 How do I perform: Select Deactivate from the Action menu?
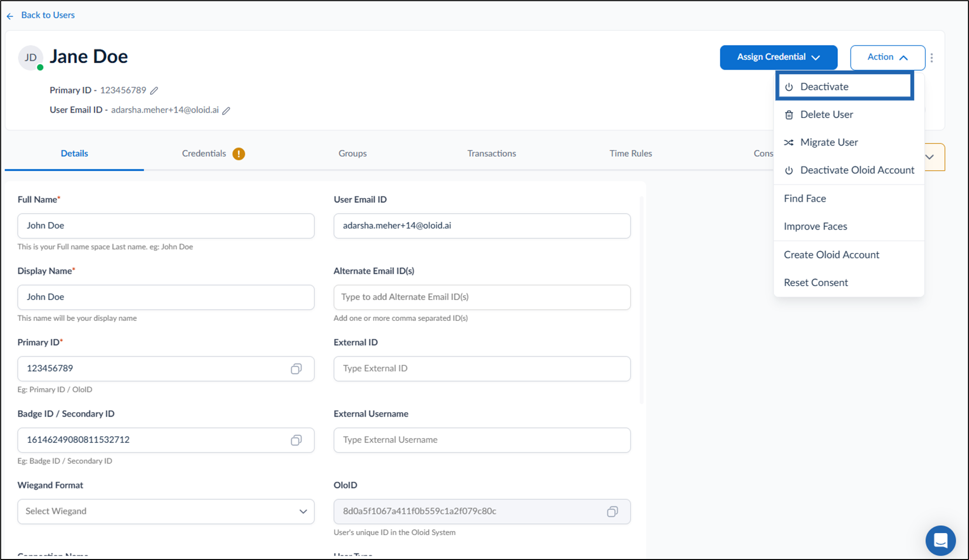[x=845, y=87]
